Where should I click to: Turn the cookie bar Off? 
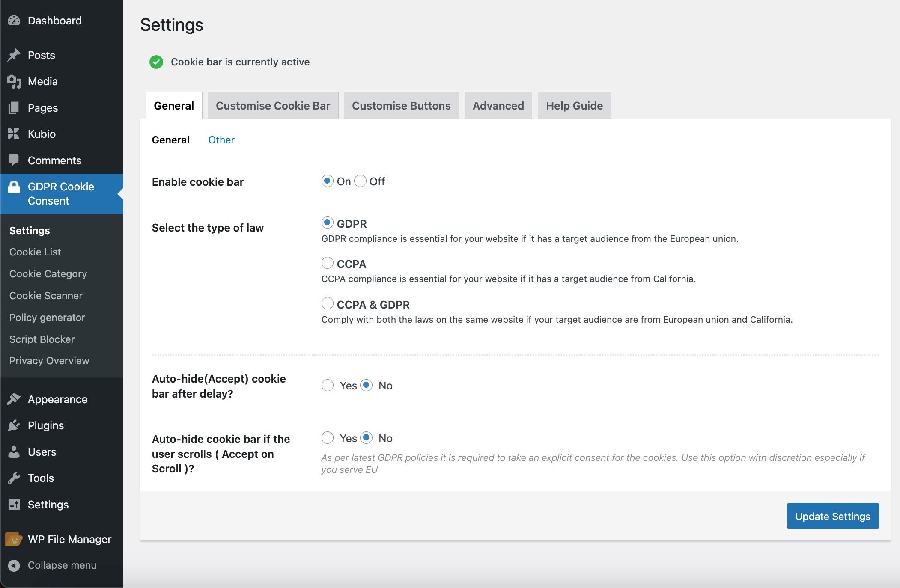361,181
